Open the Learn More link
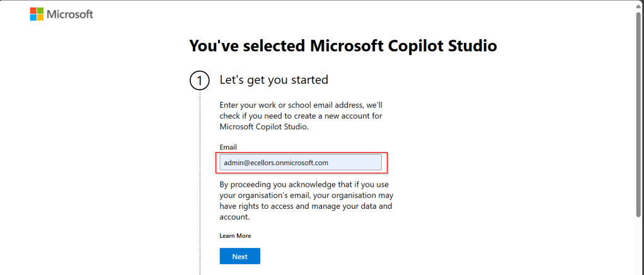 click(x=235, y=236)
